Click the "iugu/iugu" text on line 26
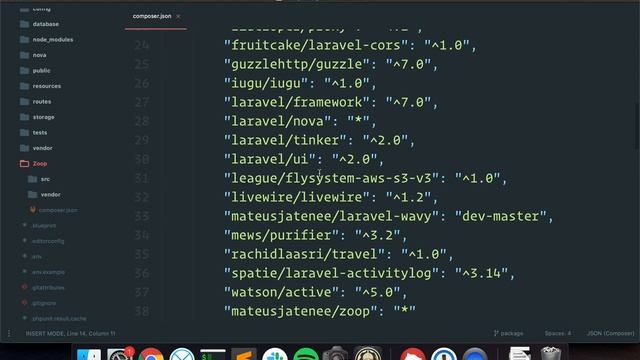Screen dimensions: 640x360 point(266,83)
